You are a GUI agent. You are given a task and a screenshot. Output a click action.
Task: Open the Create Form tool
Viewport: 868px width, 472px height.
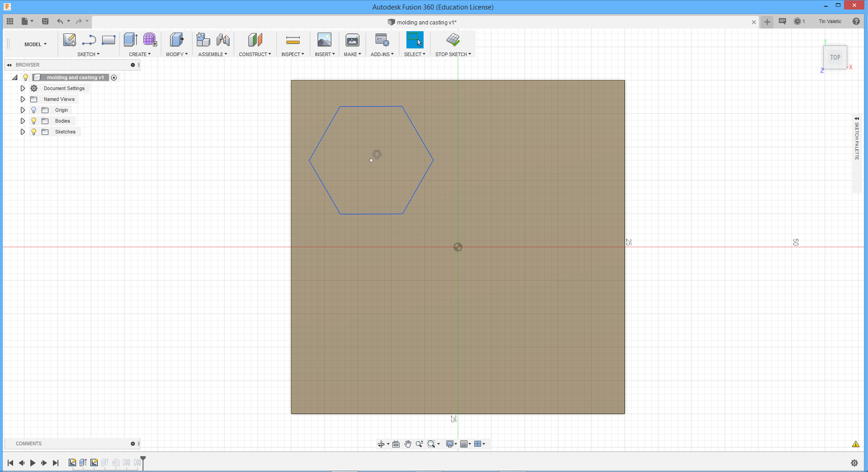click(x=150, y=40)
